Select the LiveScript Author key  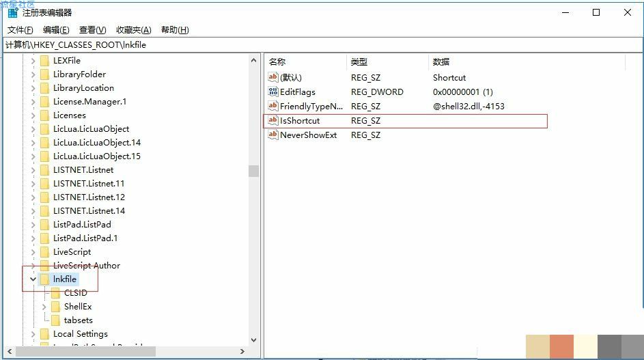pos(87,266)
